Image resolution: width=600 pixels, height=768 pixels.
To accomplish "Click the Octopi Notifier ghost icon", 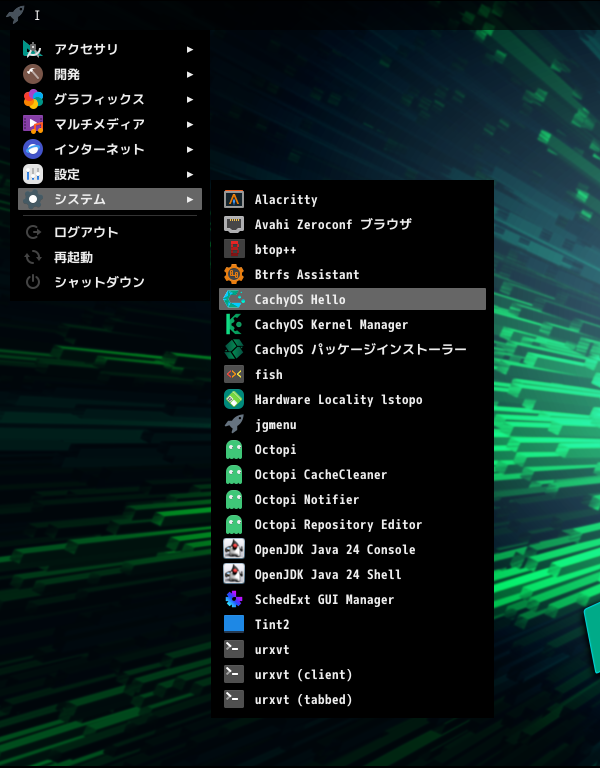I will [234, 499].
